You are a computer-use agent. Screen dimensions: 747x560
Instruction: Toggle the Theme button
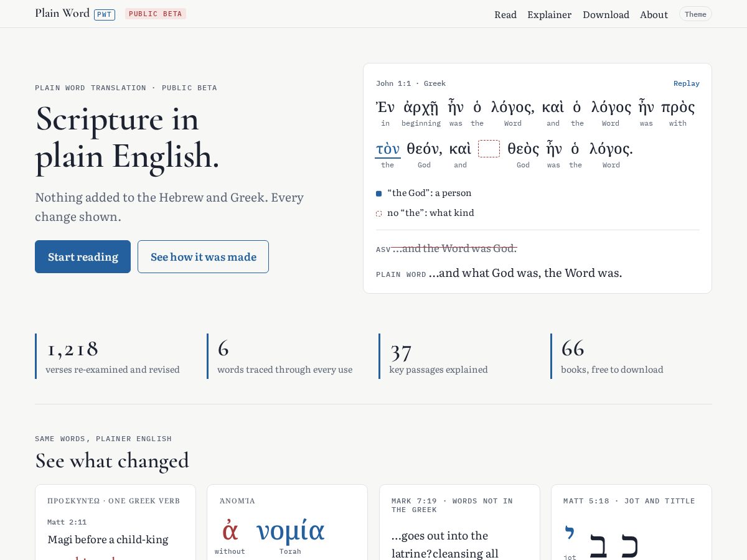(x=695, y=14)
